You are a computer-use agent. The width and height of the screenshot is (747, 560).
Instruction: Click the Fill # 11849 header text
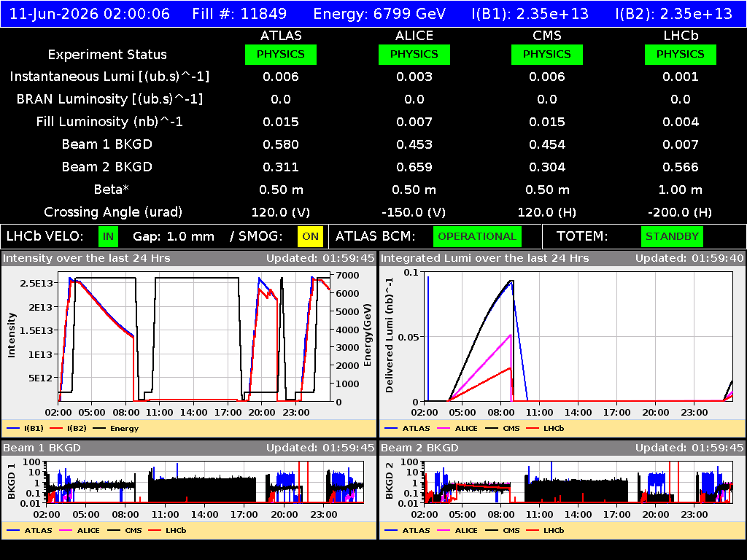tap(239, 13)
